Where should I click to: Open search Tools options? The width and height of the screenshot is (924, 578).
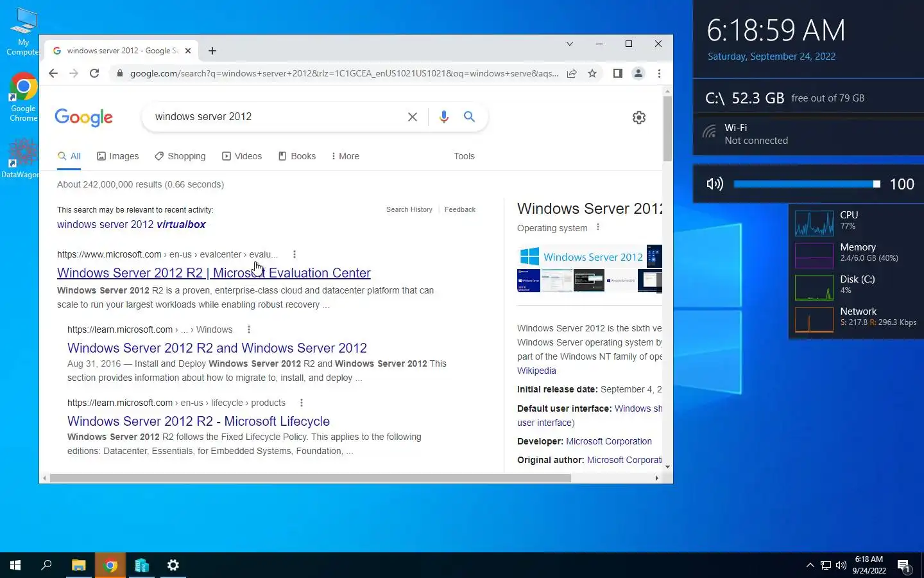tap(464, 156)
